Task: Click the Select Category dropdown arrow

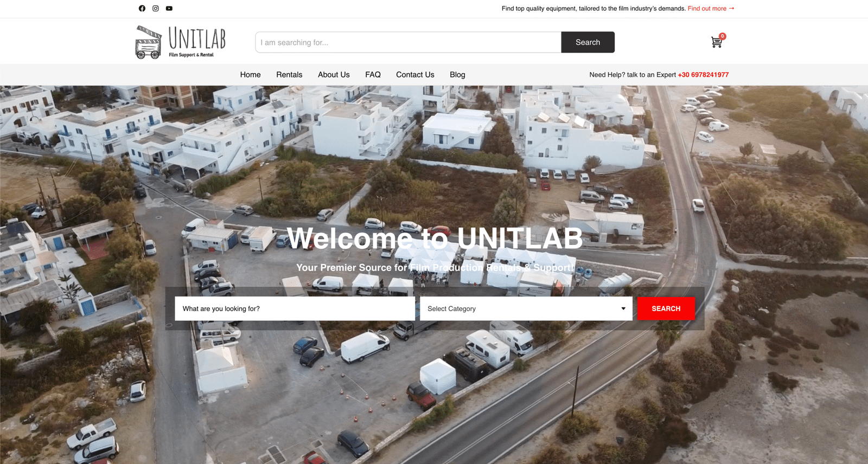Action: coord(623,308)
